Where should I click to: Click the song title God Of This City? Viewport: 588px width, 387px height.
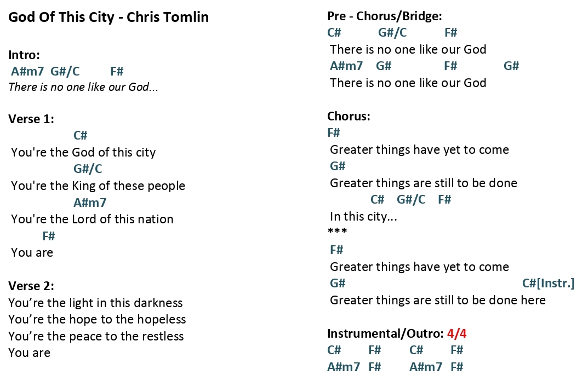[x=61, y=17]
